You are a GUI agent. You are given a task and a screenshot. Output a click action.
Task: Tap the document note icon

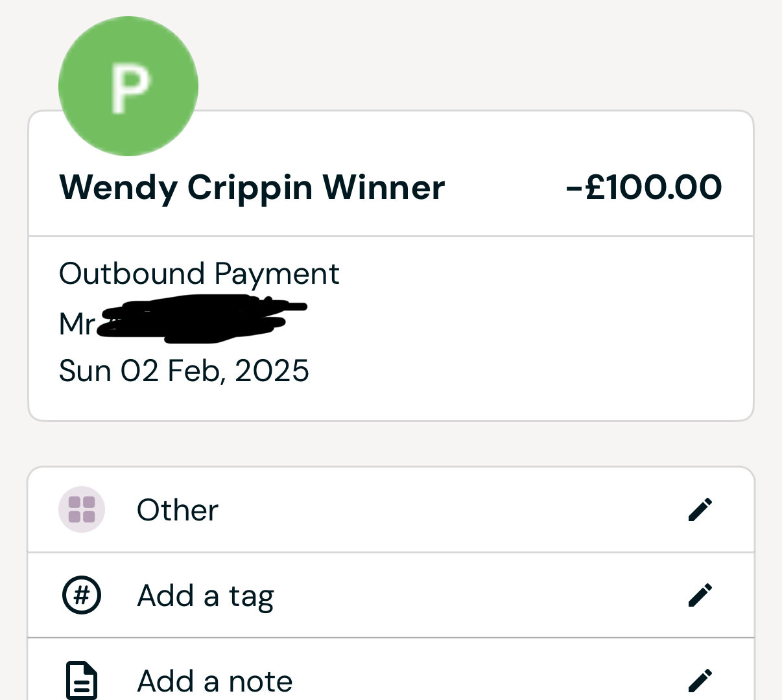tap(82, 681)
